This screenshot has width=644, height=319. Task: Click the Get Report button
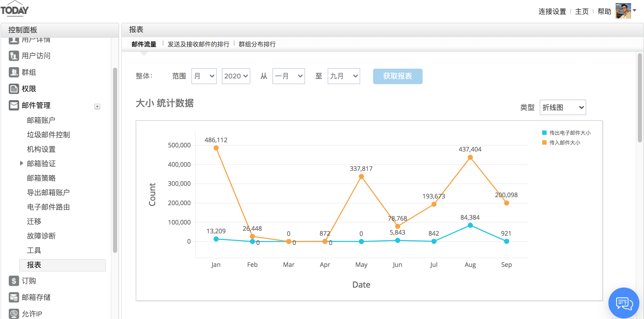397,76
